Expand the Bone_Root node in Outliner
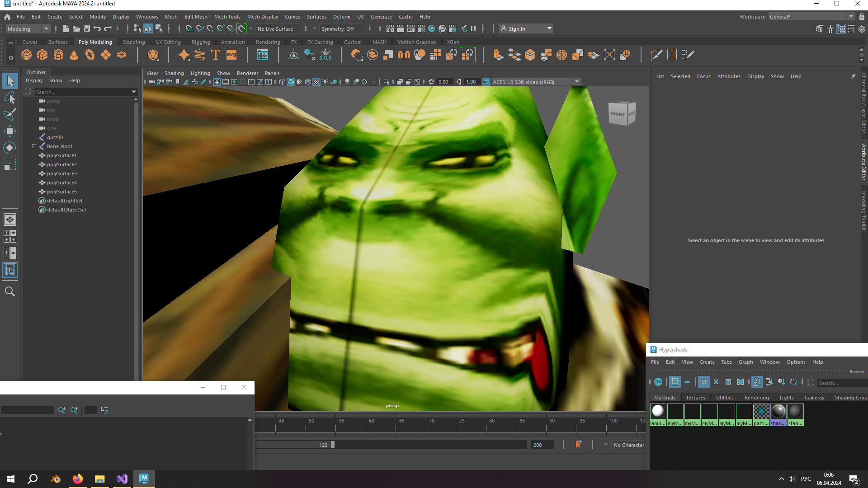The height and width of the screenshot is (488, 868). point(34,146)
